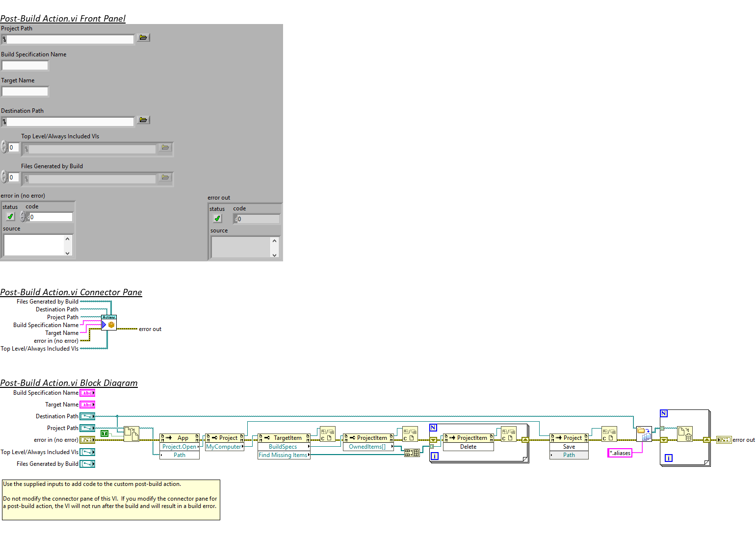
Task: Click the Destination Path input field
Action: click(x=70, y=122)
